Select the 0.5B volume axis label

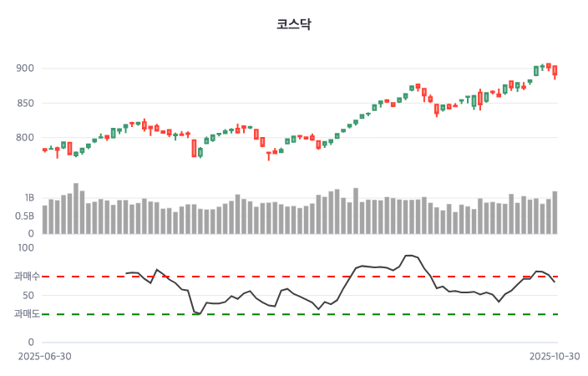(25, 216)
